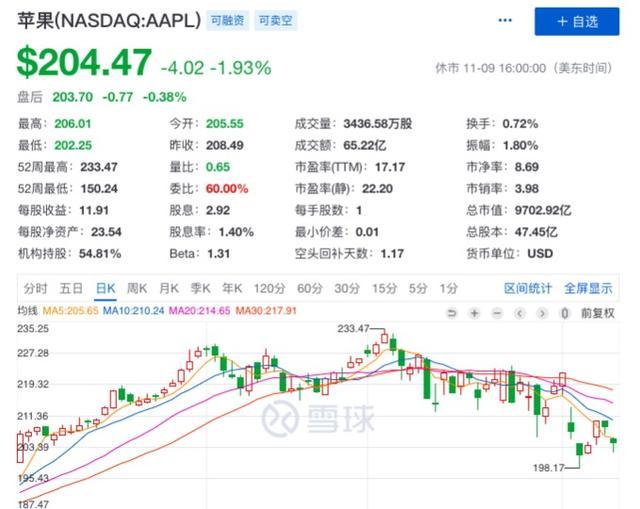Screen dimensions: 640x509
Task: Click the chart reset (undo arrow) icon
Action: (x=452, y=313)
